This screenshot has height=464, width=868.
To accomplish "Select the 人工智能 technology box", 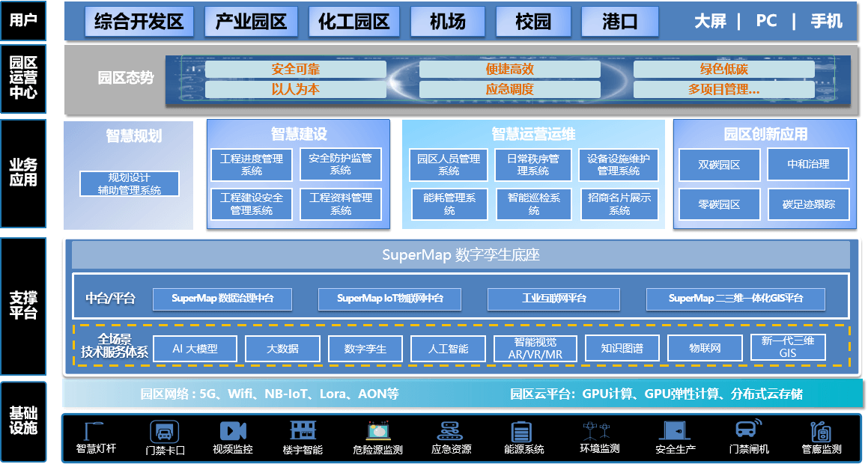I will pyautogui.click(x=448, y=349).
